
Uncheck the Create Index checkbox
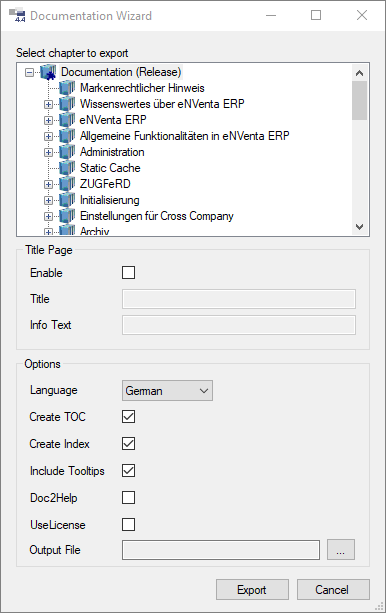tap(129, 444)
